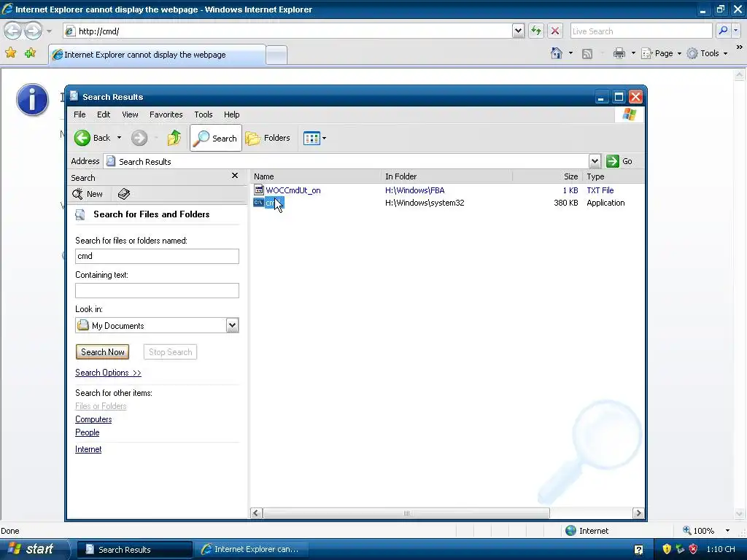The width and height of the screenshot is (747, 560).
Task: Open the Help menu
Action: pos(231,114)
